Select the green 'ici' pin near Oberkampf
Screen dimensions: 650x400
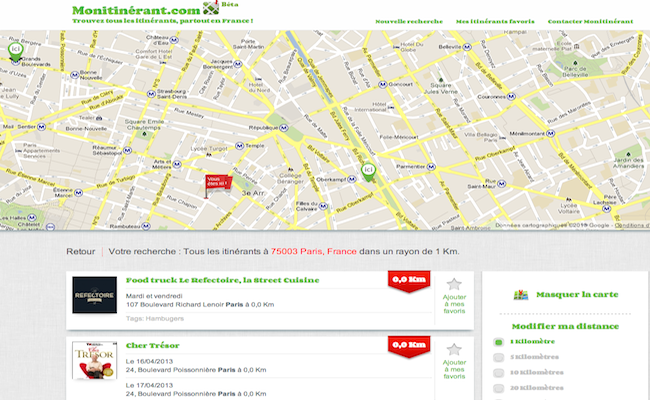368,172
